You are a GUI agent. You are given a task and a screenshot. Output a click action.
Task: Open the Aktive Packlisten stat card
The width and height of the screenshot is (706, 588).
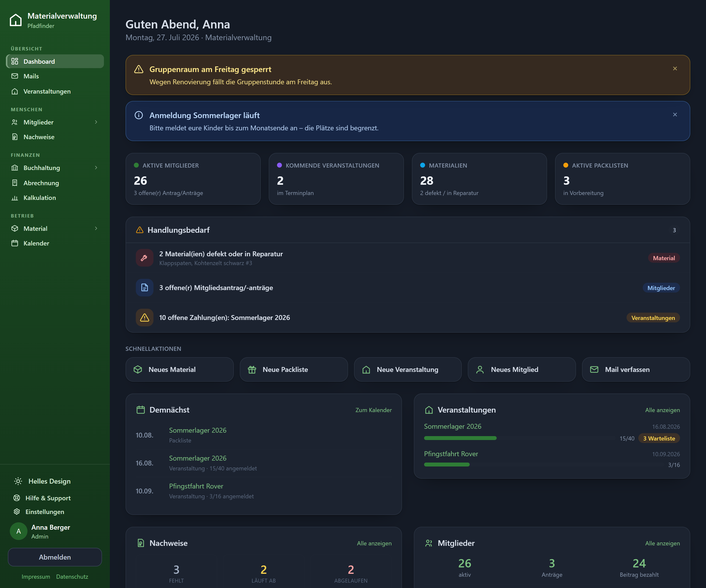click(623, 179)
